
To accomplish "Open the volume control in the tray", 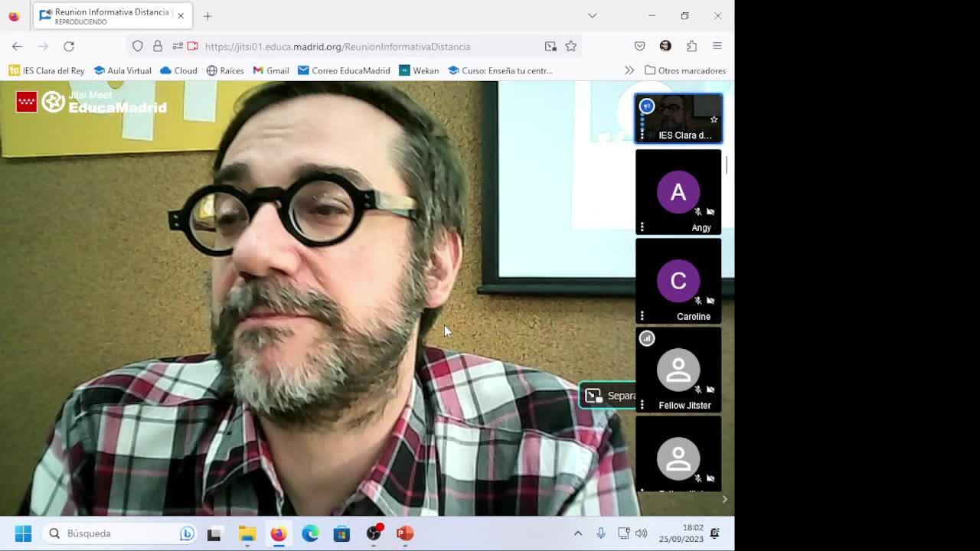I will (x=642, y=533).
